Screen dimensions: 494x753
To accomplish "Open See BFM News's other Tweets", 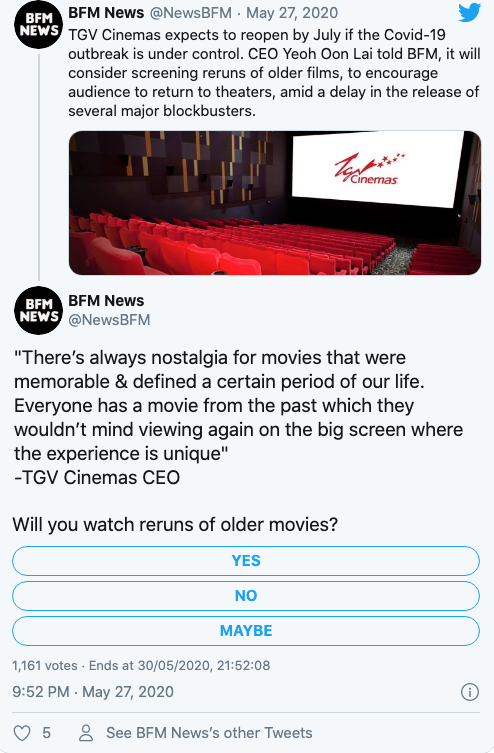I will pyautogui.click(x=209, y=733).
